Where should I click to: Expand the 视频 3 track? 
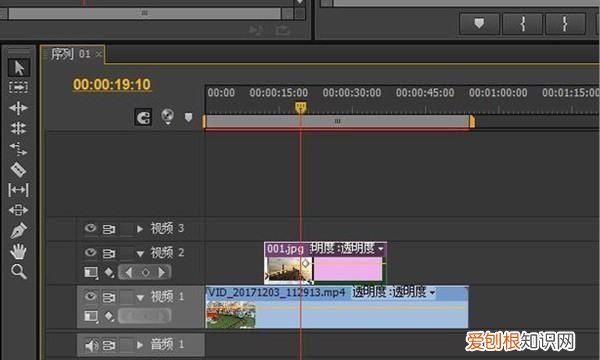coord(140,229)
